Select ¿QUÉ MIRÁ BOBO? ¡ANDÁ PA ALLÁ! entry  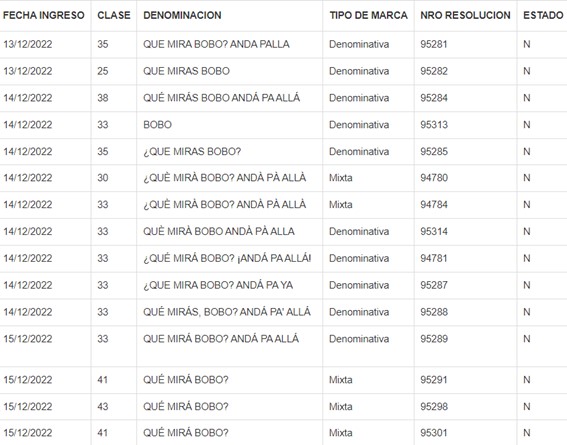coord(227,258)
